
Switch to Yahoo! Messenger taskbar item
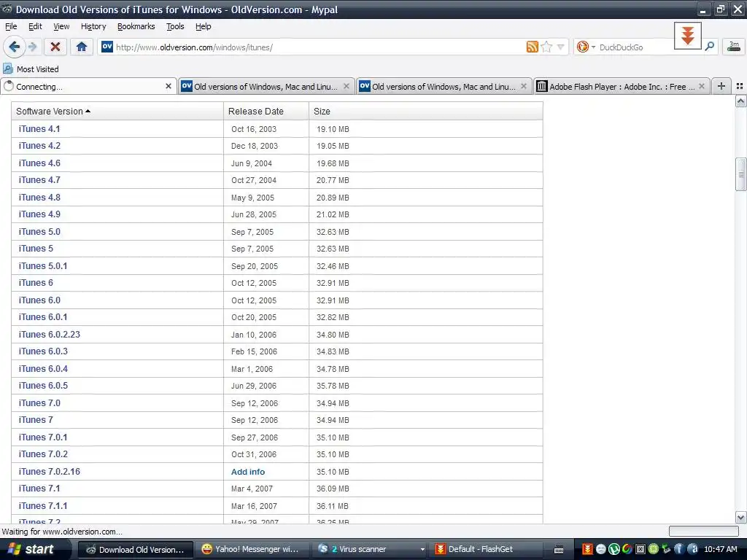pos(252,549)
